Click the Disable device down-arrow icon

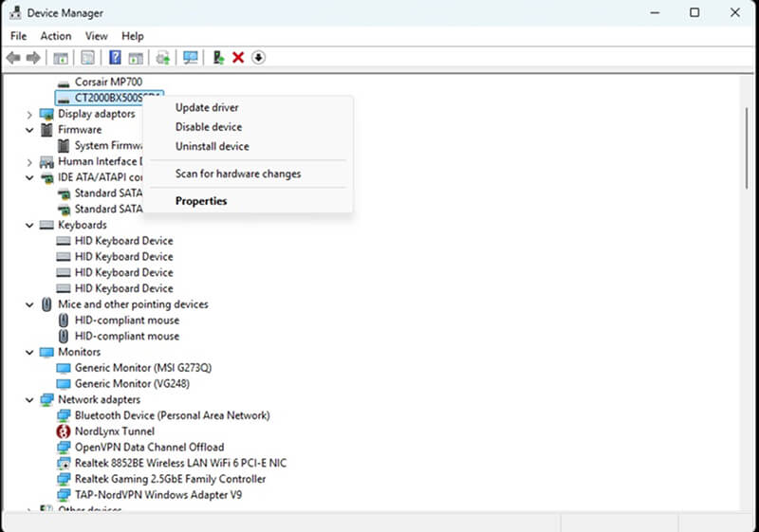point(258,58)
